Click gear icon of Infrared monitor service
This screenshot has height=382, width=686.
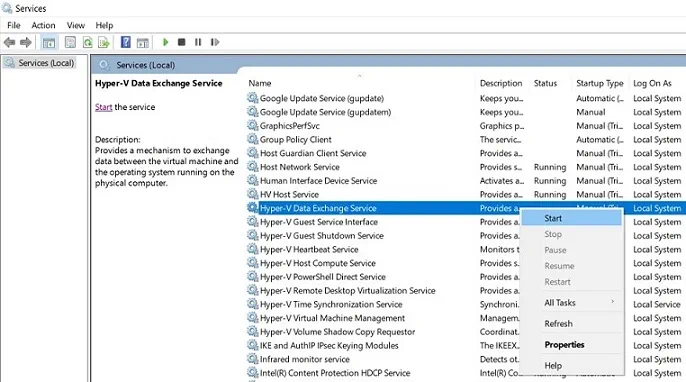[252, 359]
